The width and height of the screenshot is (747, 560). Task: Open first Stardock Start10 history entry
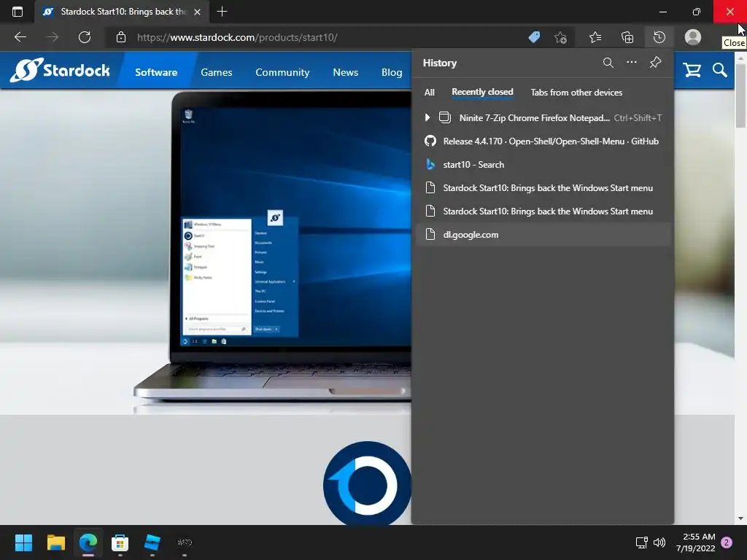point(543,187)
